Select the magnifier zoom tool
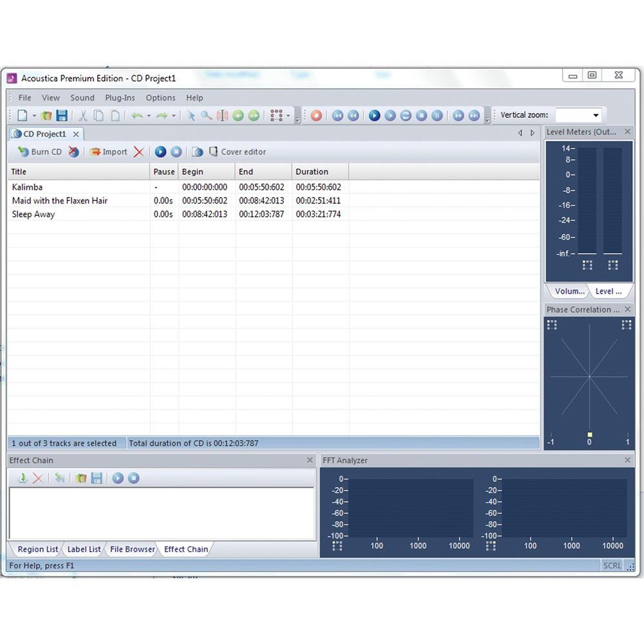This screenshot has height=644, width=644. coord(206,115)
